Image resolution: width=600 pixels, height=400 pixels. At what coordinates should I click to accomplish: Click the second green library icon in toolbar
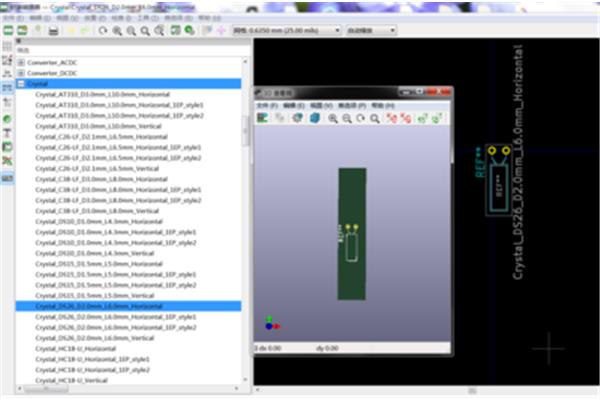[22, 30]
